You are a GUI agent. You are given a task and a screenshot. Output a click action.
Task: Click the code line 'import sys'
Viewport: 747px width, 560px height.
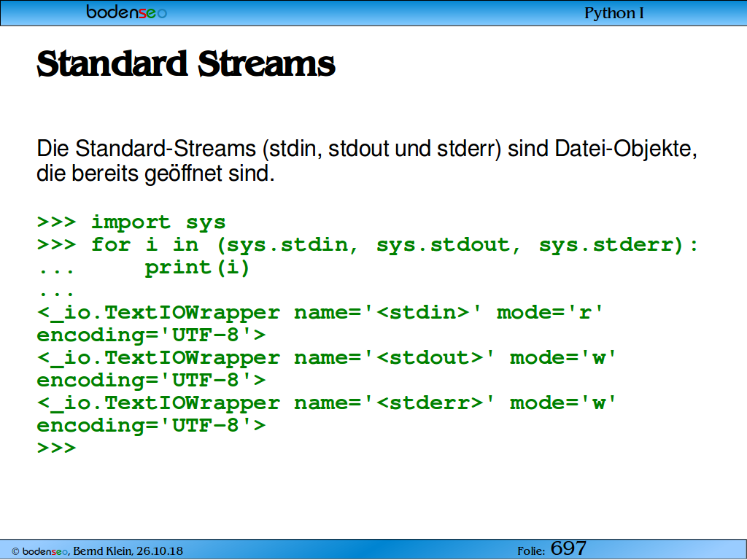(x=131, y=222)
